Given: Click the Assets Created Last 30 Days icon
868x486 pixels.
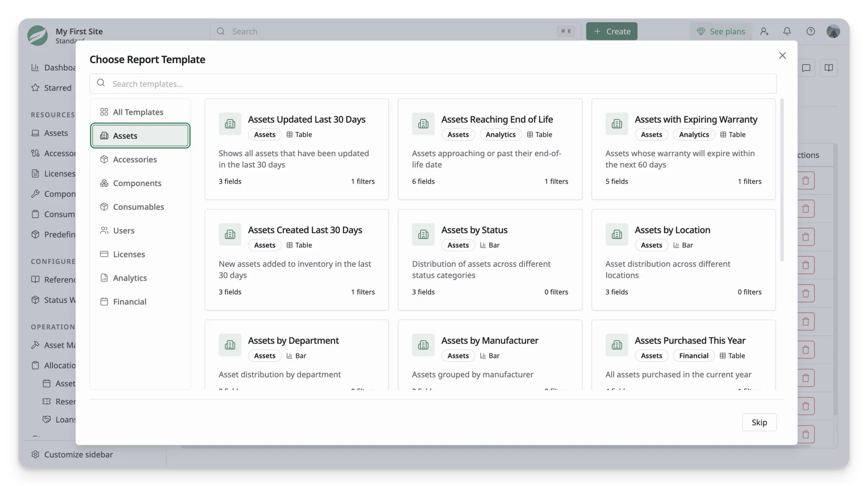Looking at the screenshot, I should pyautogui.click(x=230, y=234).
